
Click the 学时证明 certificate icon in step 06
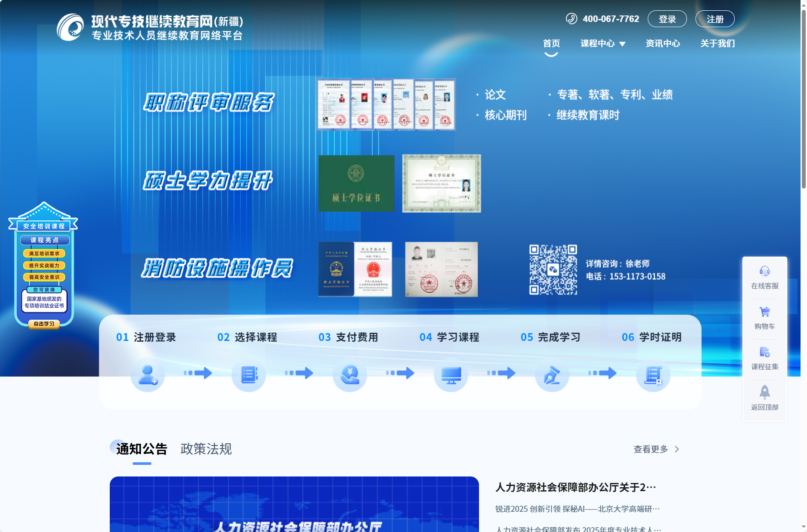click(653, 374)
